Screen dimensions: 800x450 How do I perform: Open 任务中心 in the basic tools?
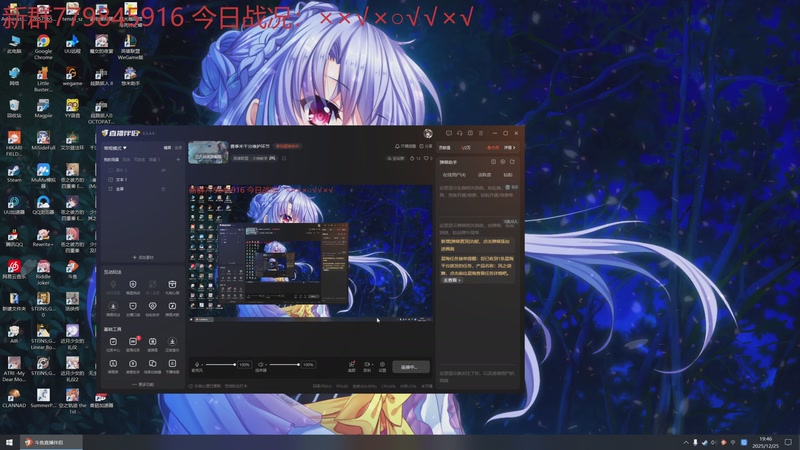click(113, 344)
